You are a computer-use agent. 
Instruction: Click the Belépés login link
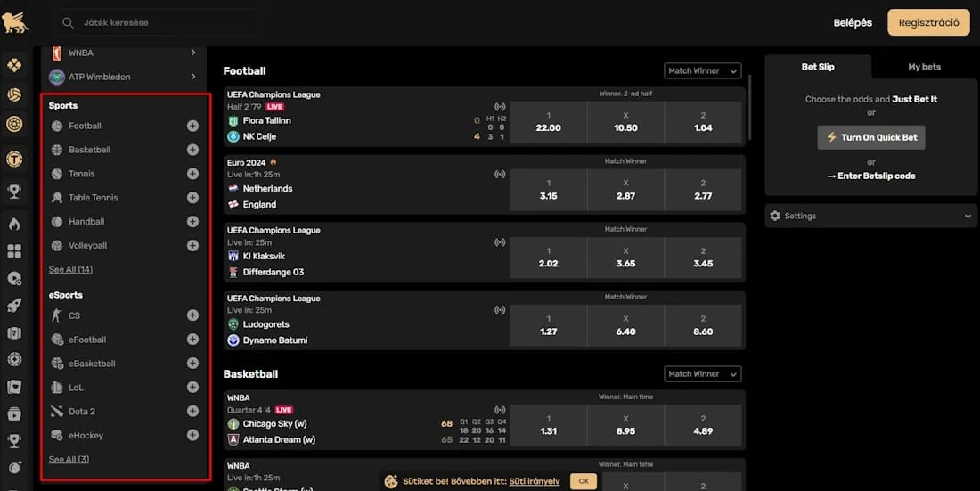pos(853,22)
